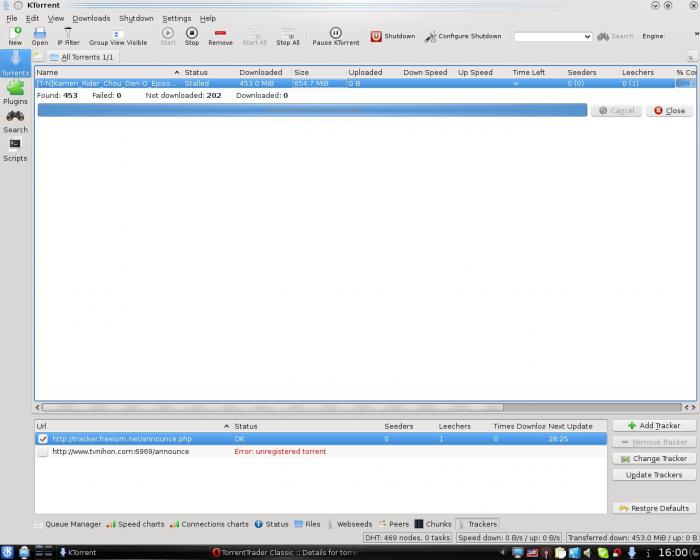Switch to the Trackers tab

477,524
